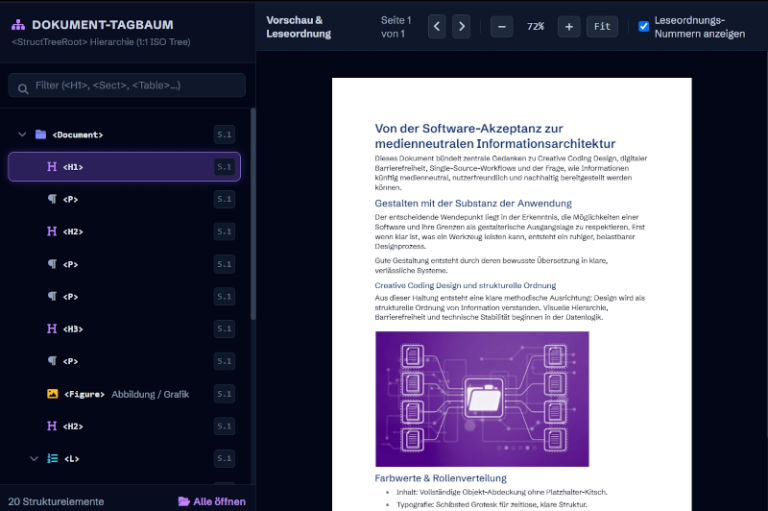Go to the previous page arrow
768x511 pixels.
coord(437,26)
